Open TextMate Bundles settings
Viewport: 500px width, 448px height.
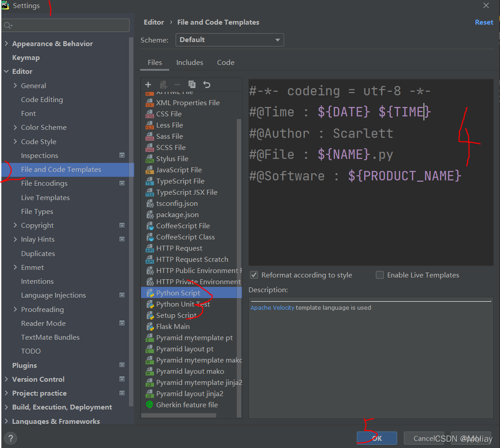50,337
